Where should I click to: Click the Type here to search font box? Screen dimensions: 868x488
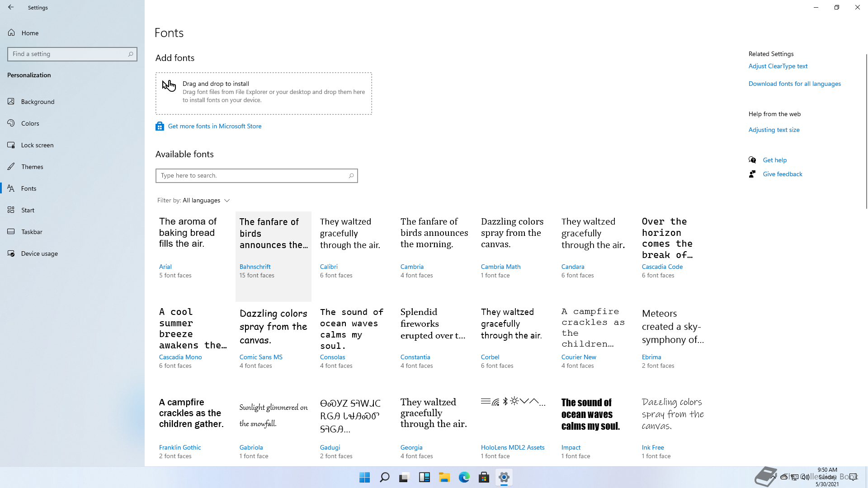click(256, 176)
